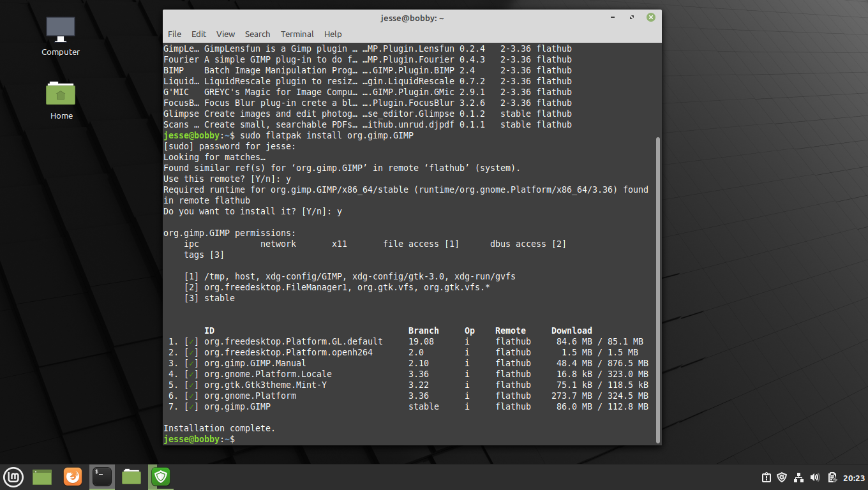Open the Files manager taskbar icon
The image size is (868, 490).
pos(131,477)
